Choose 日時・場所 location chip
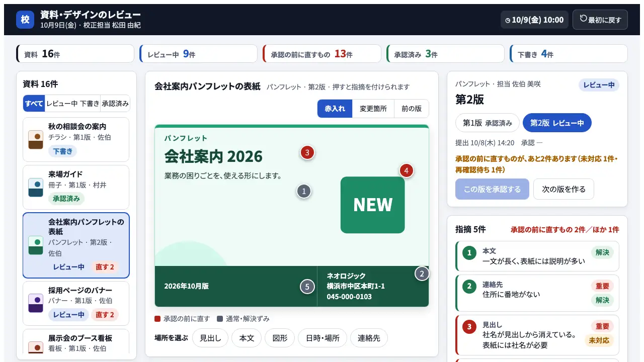This screenshot has height=362, width=644. tap(323, 338)
